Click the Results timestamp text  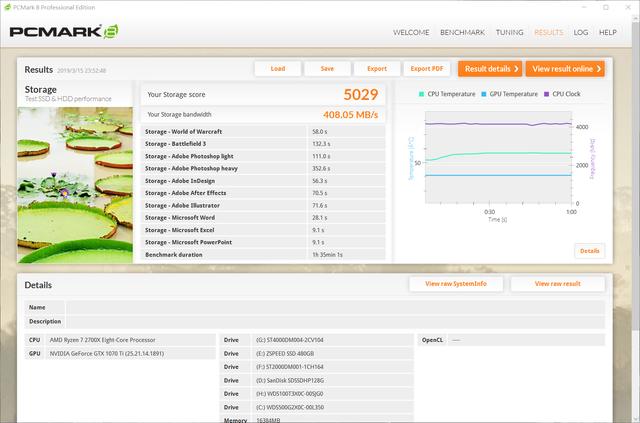(x=81, y=70)
